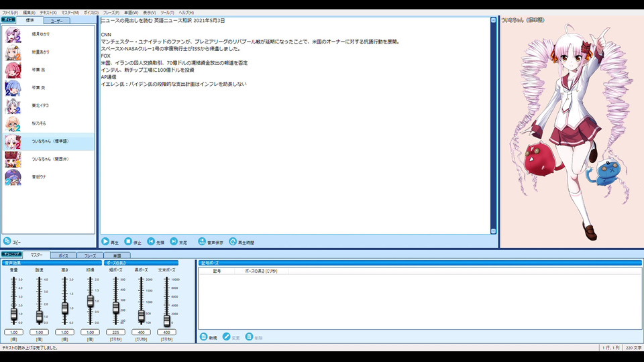Select ついなちゃん（標準語） voice

pyautogui.click(x=48, y=141)
